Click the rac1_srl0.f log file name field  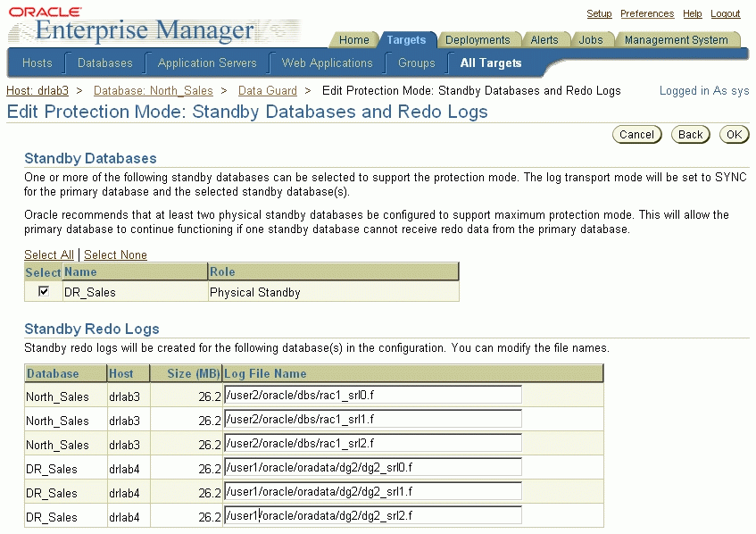coord(372,396)
